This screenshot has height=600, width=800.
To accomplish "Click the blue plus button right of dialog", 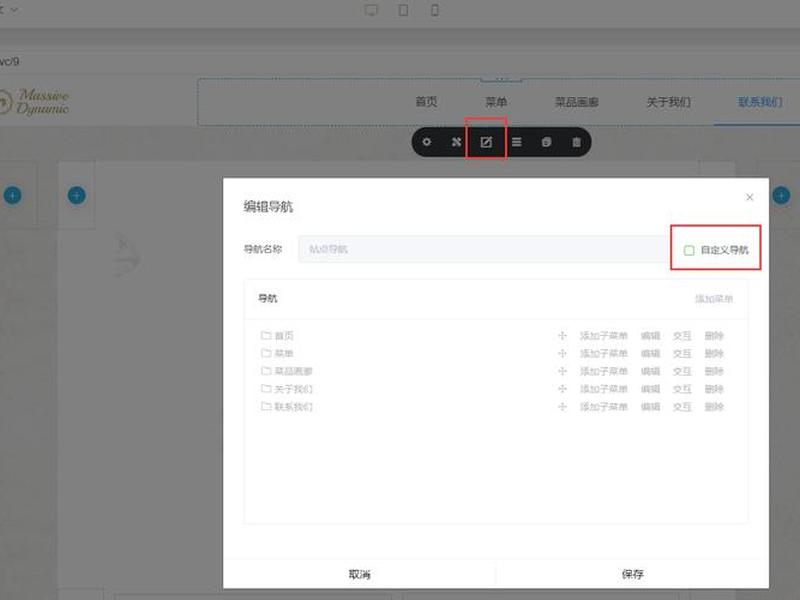I will point(781,195).
